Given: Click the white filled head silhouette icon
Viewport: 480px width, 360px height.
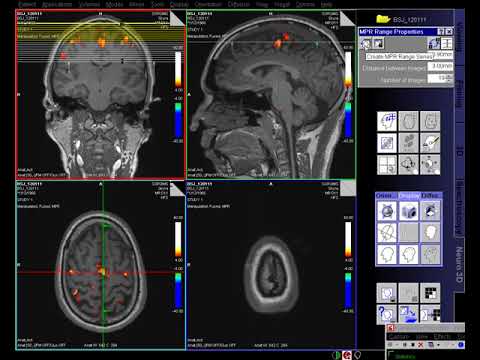Looking at the screenshot, I should [430, 232].
